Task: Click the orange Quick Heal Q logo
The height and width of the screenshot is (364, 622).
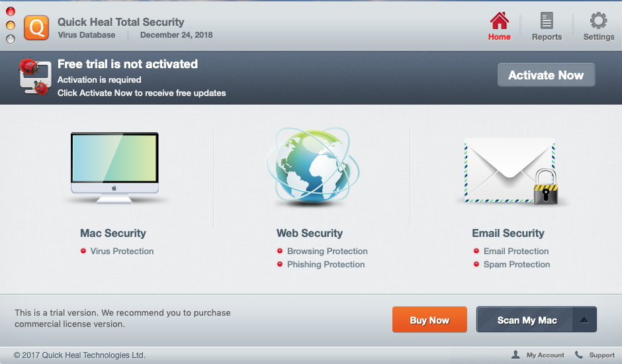Action: [36, 28]
